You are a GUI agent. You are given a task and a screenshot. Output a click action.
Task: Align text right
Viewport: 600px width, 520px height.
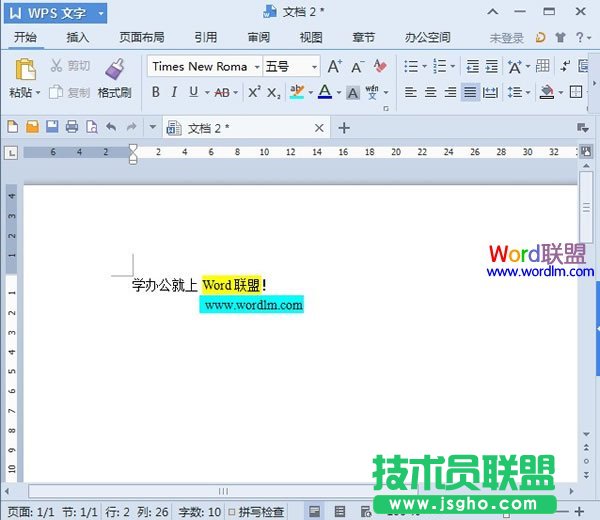tap(450, 92)
